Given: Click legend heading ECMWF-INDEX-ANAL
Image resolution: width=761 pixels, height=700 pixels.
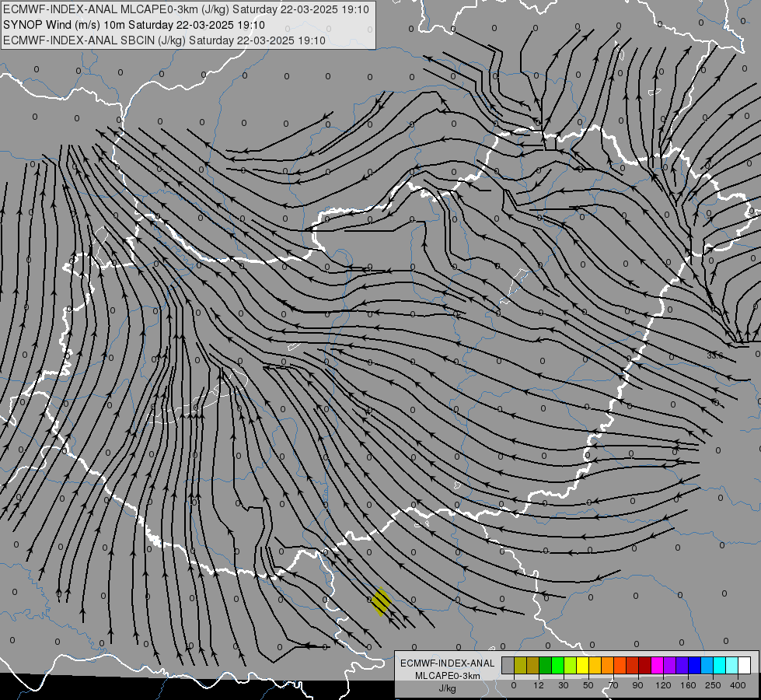Looking at the screenshot, I should point(448,663).
